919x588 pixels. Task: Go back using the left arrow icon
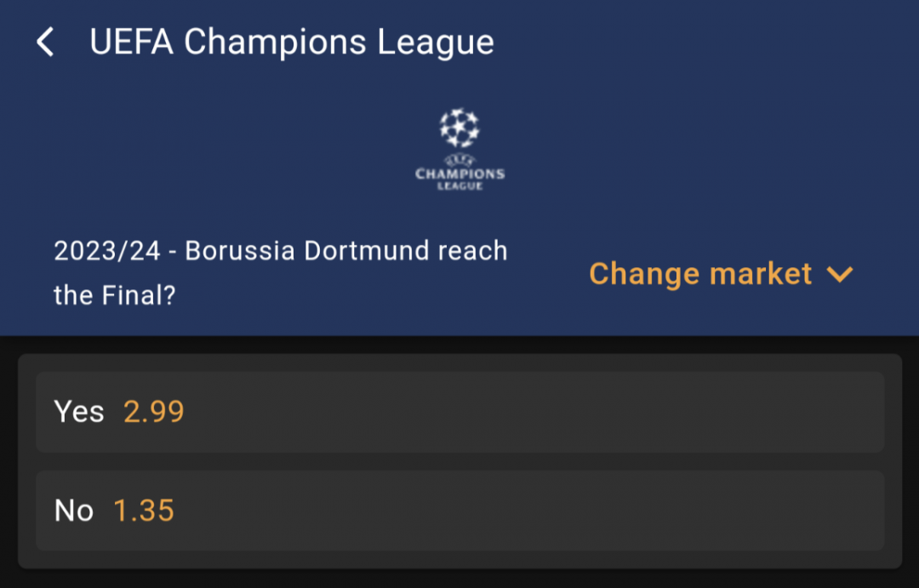click(45, 43)
